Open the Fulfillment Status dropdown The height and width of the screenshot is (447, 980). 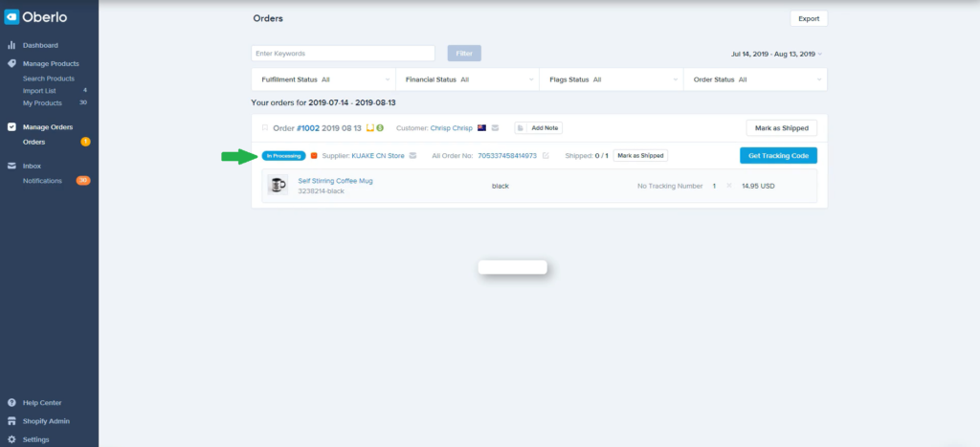click(x=323, y=79)
